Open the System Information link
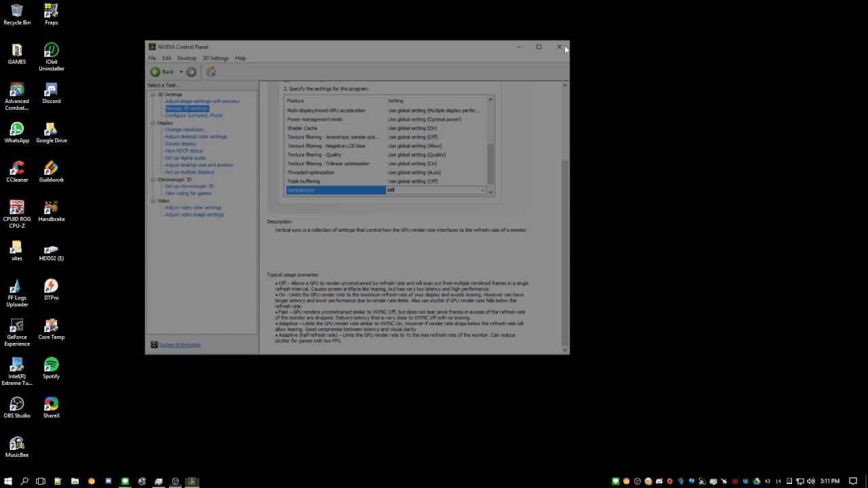The width and height of the screenshot is (868, 488). pos(180,345)
